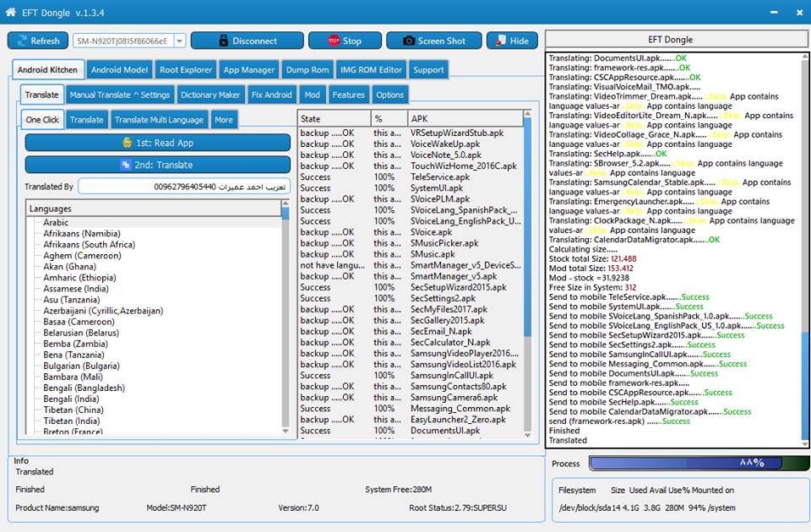Click the Disconnect button
Image resolution: width=811 pixels, height=532 pixels.
tap(248, 41)
